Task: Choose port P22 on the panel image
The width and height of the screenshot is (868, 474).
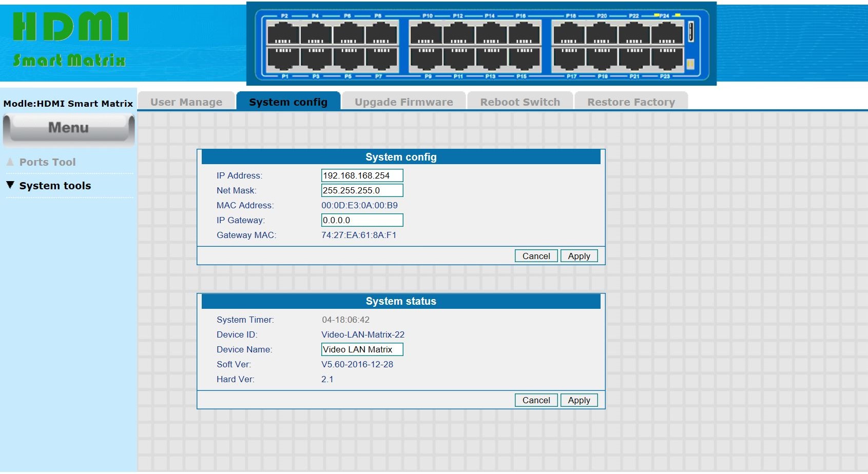Action: click(634, 33)
